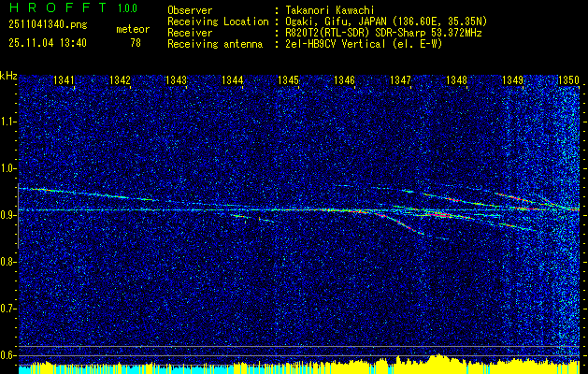The width and height of the screenshot is (588, 374).
Task: Click the 0.6 kHz axis label
Action: pos(8,355)
